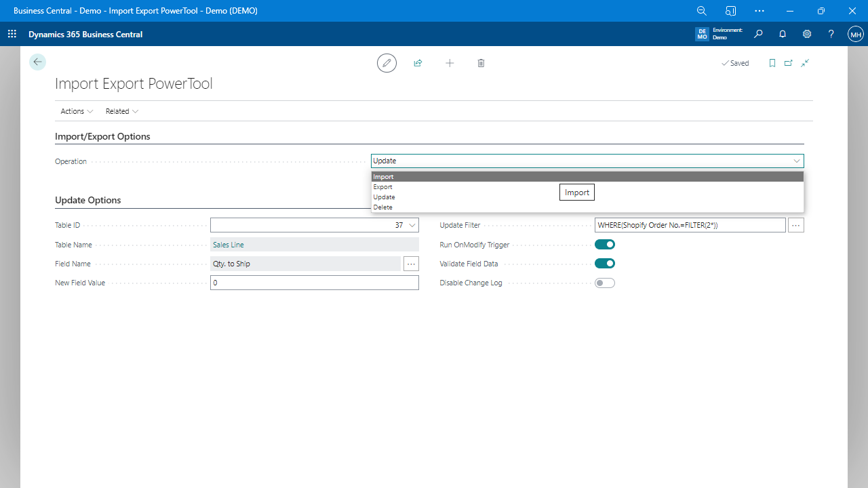The height and width of the screenshot is (488, 868).
Task: Click the back arrow to leave the page
Action: point(37,61)
